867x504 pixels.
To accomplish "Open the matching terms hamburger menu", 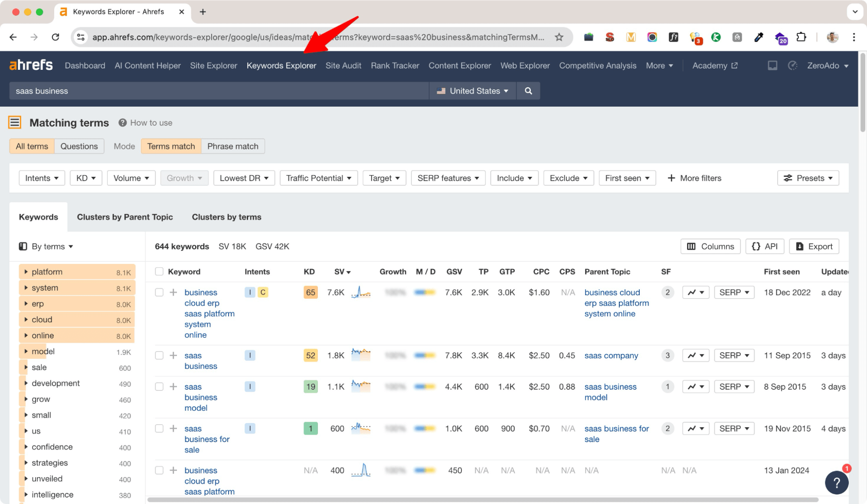I will pos(14,122).
